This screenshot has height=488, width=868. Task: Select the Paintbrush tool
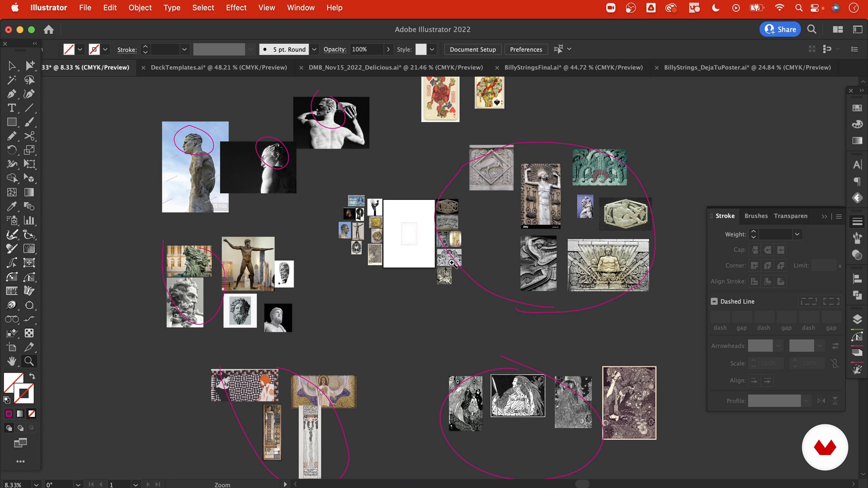pos(29,122)
